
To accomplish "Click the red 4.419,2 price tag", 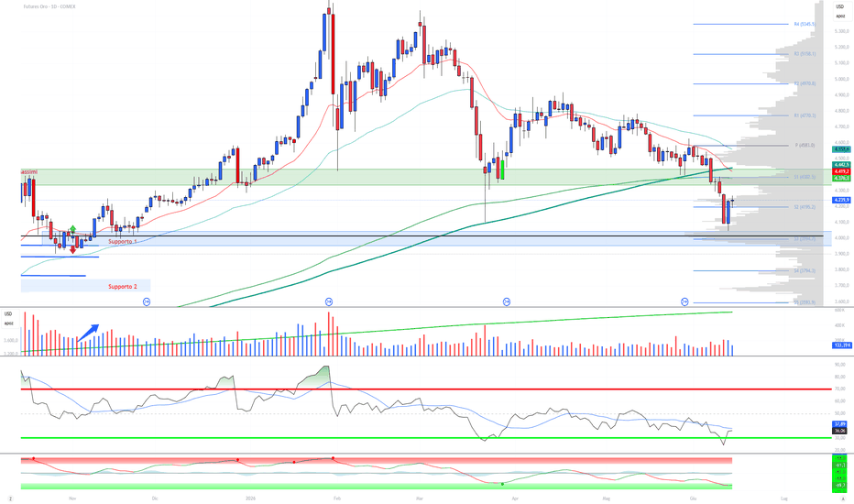I will click(x=841, y=171).
